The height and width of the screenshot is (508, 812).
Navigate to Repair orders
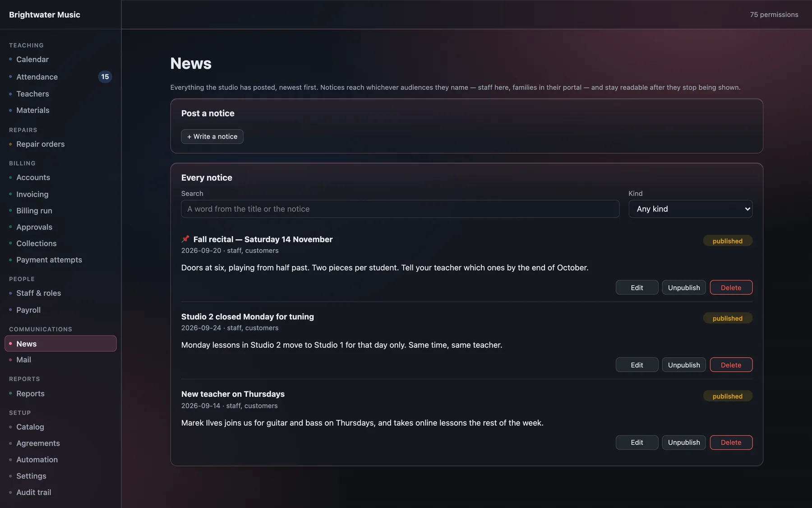(60, 144)
